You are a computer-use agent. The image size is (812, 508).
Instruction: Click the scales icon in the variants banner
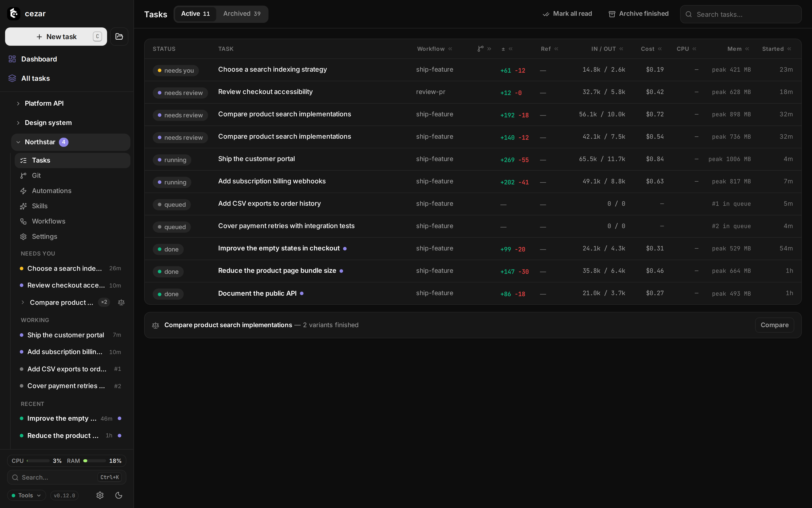(155, 325)
